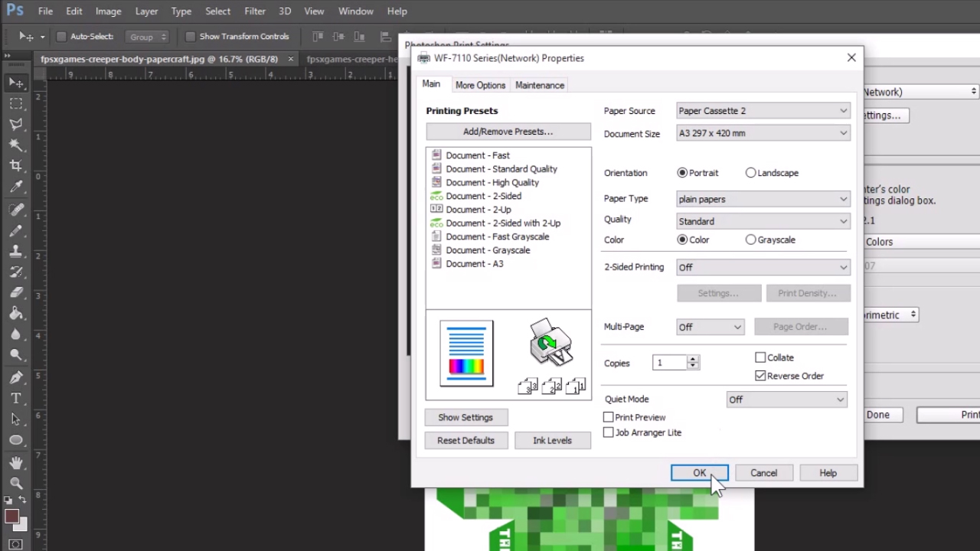Open the Auto-Select Group dropdown
This screenshot has width=980, height=551.
tap(148, 37)
